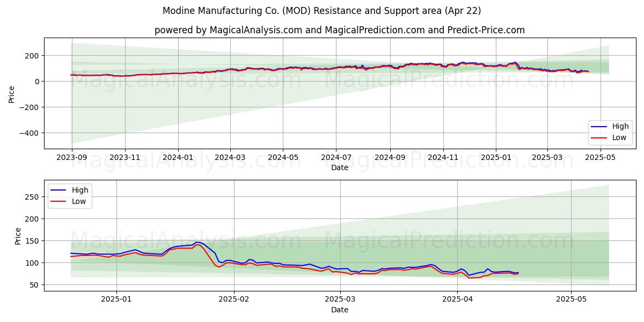
Task: Click the 'Price' axis label of bottom chart
Action: coord(18,236)
